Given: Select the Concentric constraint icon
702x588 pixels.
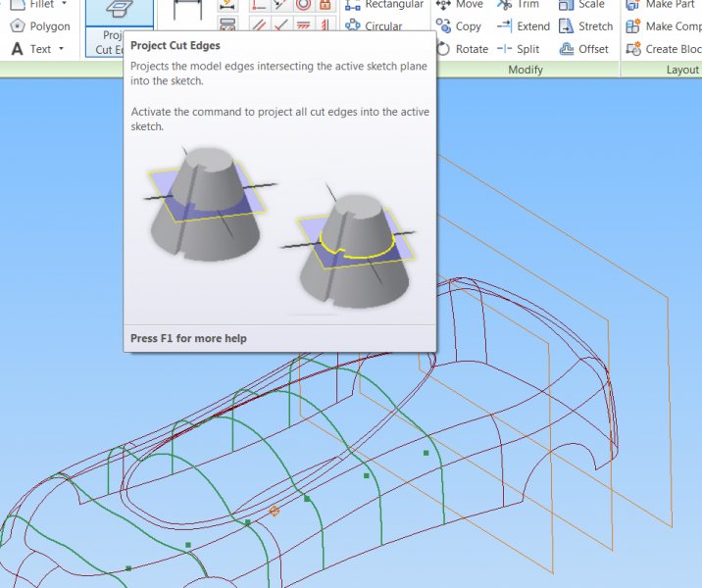Looking at the screenshot, I should pos(303,5).
